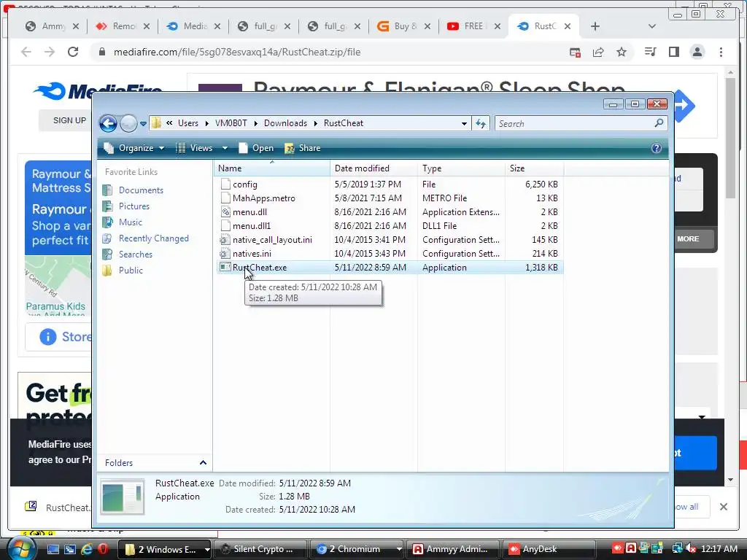Switch to the Buy & browser tab
This screenshot has height=560, width=747.
coord(404,26)
